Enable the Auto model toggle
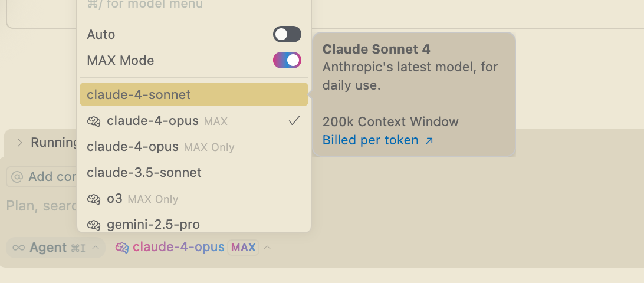644x283 pixels. click(287, 34)
